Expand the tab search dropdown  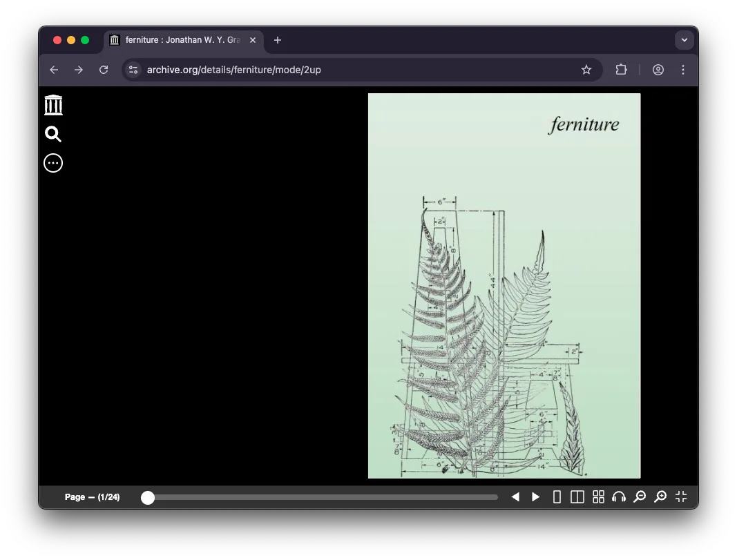point(684,40)
